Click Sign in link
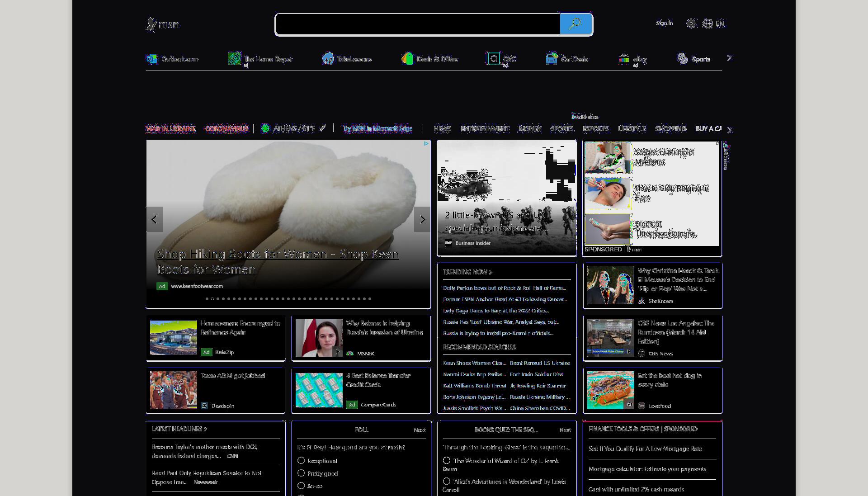Image resolution: width=868 pixels, height=496 pixels. [x=664, y=23]
